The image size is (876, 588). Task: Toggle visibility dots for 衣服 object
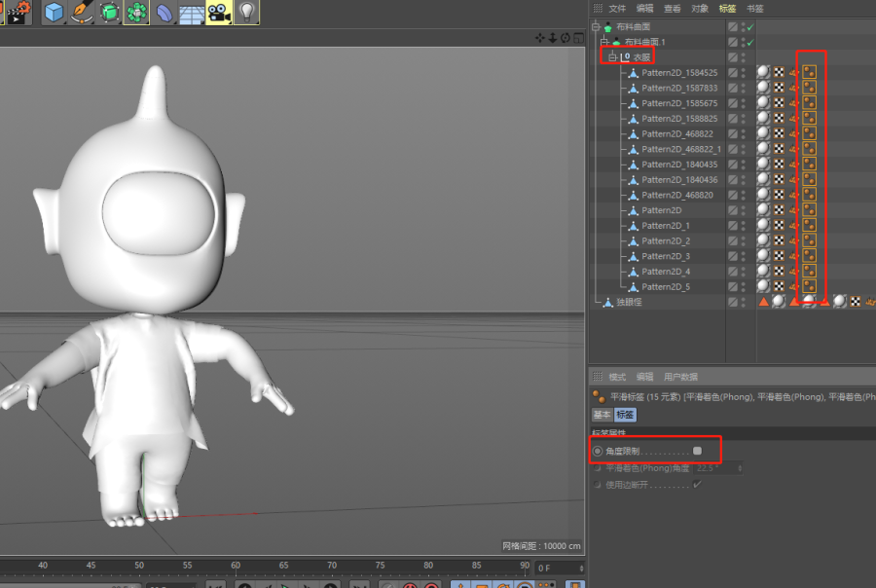tap(745, 57)
